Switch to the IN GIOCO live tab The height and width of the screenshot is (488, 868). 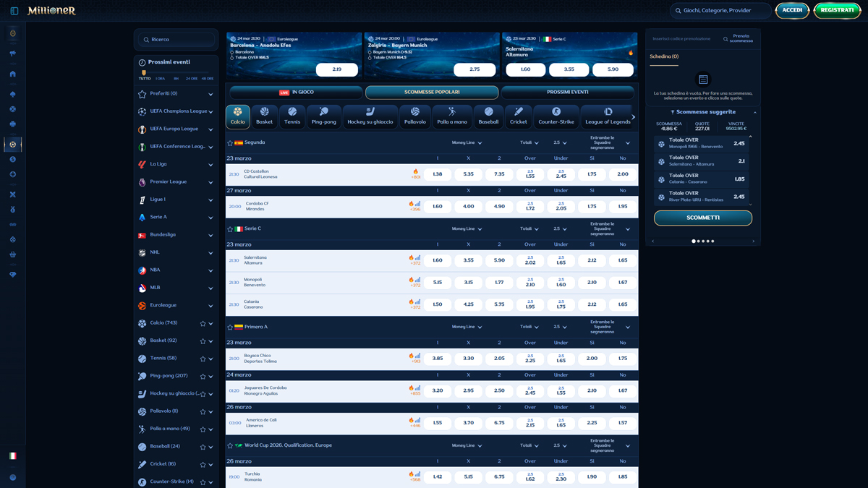click(296, 93)
